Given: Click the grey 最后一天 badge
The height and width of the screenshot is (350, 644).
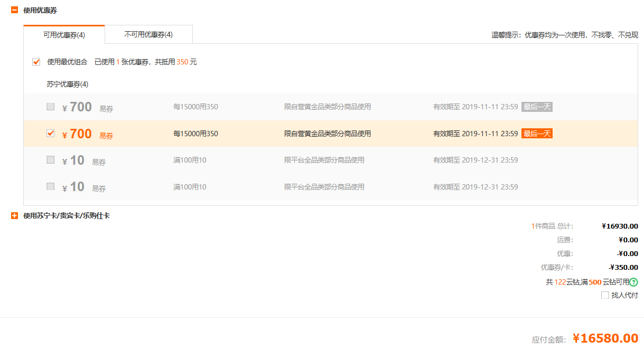Looking at the screenshot, I should (x=537, y=107).
